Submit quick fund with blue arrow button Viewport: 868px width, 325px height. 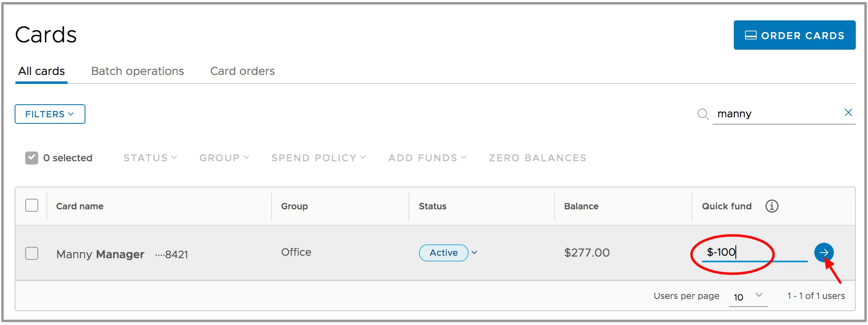click(x=824, y=253)
